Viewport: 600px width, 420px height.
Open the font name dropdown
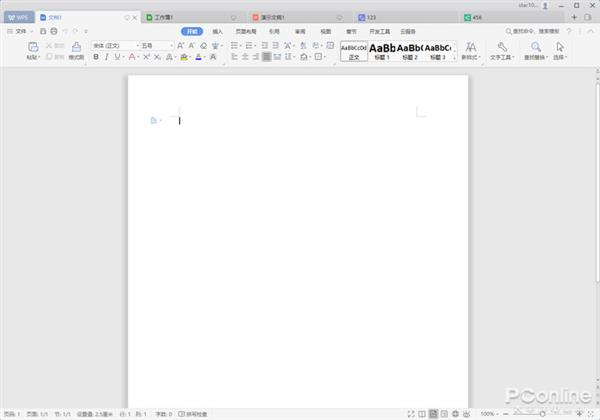[x=138, y=46]
